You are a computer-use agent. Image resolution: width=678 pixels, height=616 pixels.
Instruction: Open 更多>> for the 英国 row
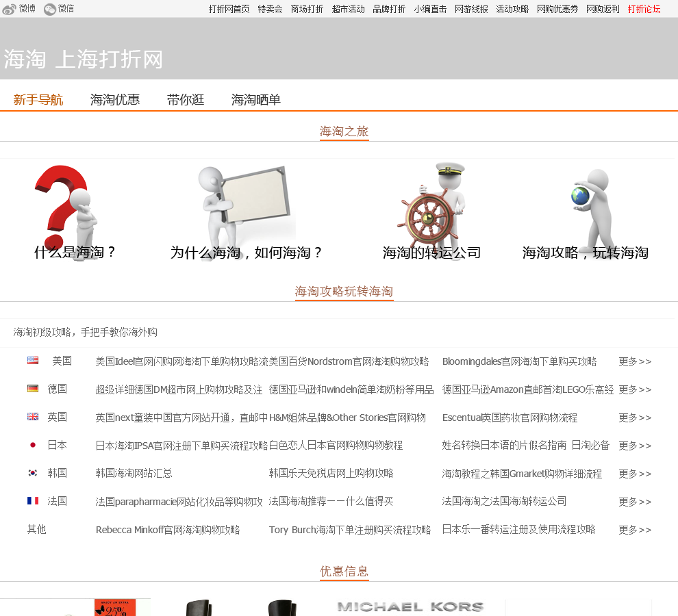[x=635, y=418]
